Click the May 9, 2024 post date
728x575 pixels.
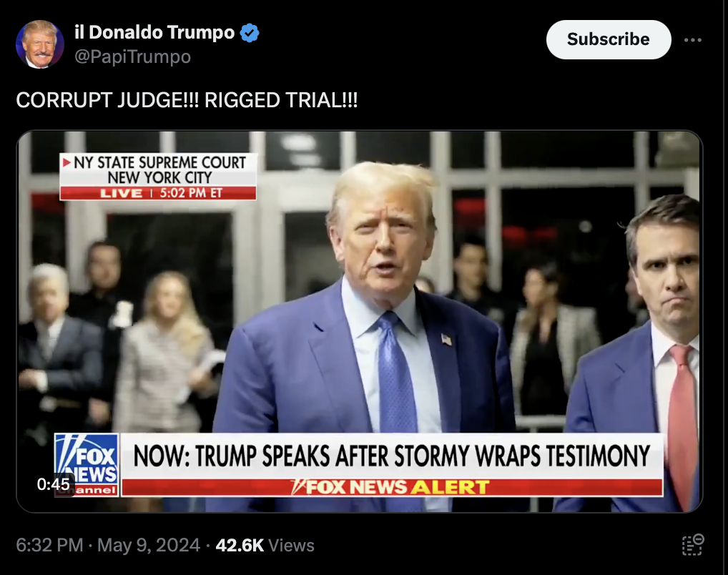click(149, 545)
